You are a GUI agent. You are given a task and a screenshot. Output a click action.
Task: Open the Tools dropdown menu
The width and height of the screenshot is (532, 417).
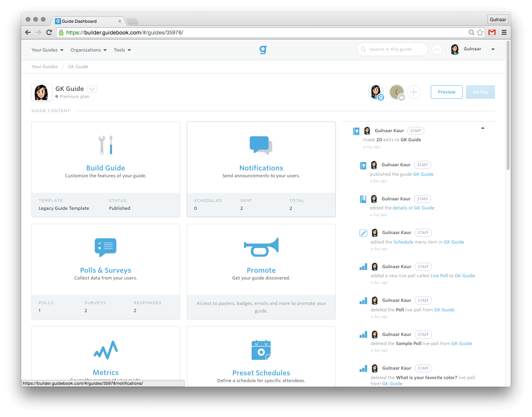[122, 50]
